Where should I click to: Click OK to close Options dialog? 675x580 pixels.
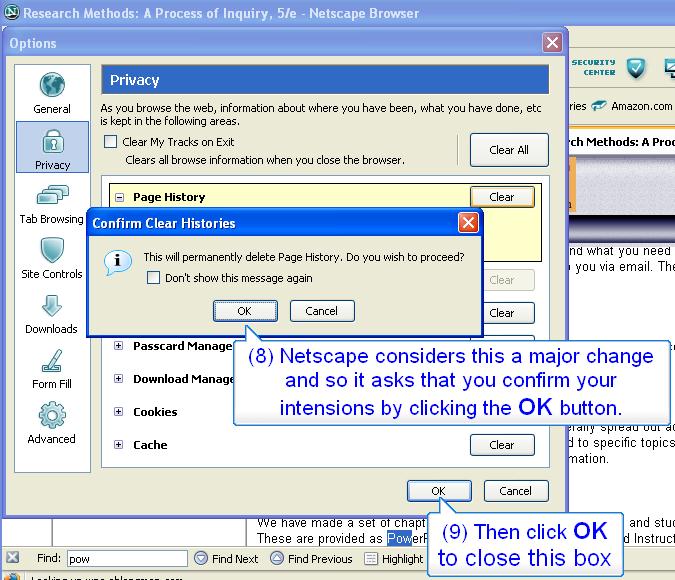(439, 491)
